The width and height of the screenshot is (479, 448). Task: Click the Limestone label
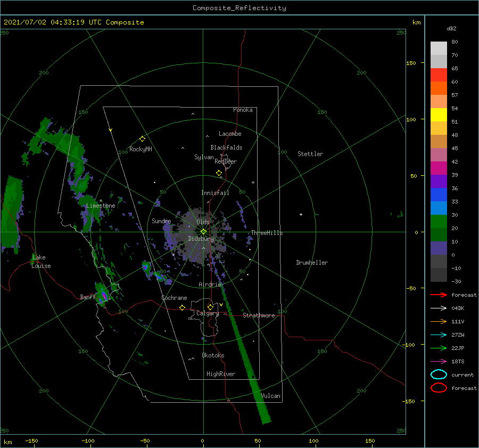click(101, 206)
